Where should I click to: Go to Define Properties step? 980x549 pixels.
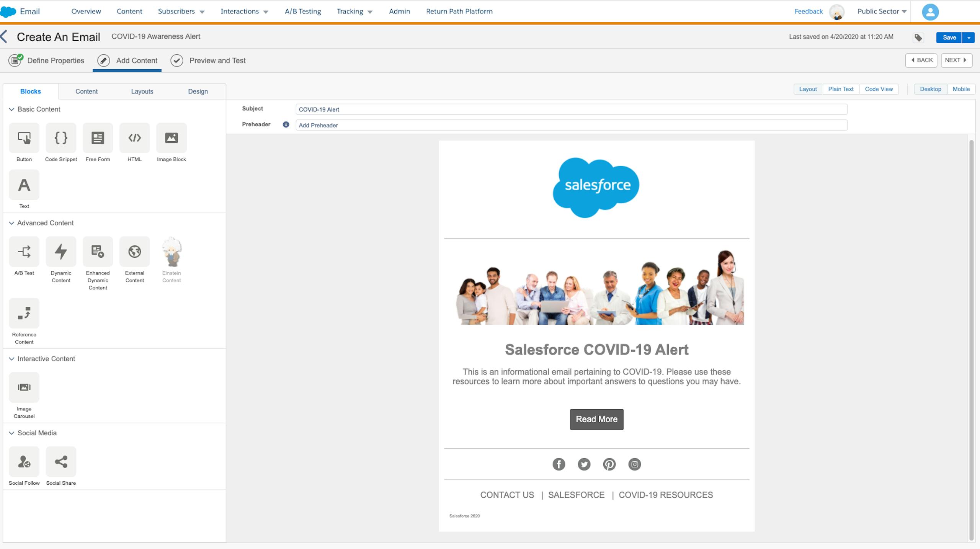46,60
